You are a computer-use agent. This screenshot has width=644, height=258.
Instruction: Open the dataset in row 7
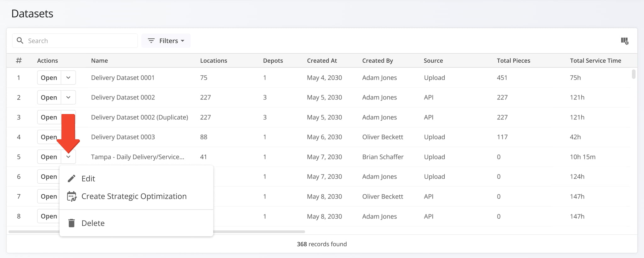coord(49,196)
